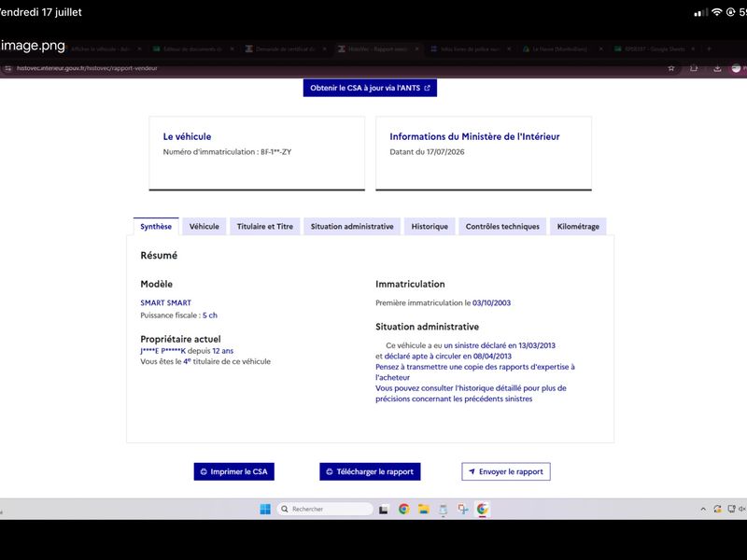Click the site info icon in address bar
Viewport: 747px width, 560px height.
click(7, 68)
